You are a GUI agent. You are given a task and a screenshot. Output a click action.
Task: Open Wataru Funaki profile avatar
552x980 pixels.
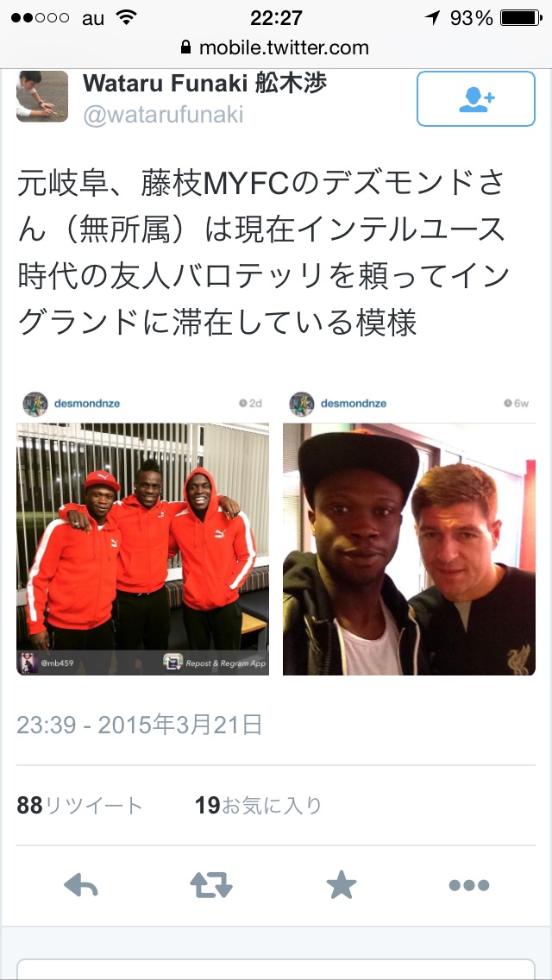click(x=42, y=97)
